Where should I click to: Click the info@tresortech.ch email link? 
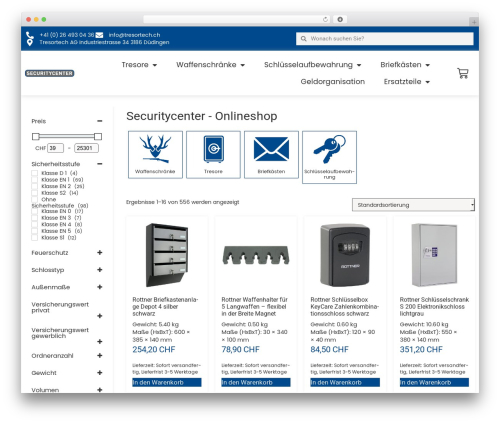(x=134, y=35)
